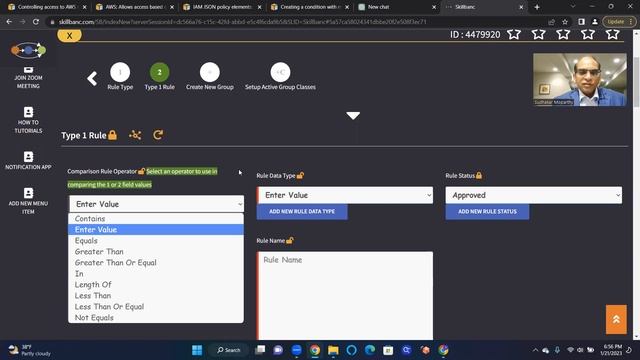Open Microsoft Edge from taskbar

370,350
